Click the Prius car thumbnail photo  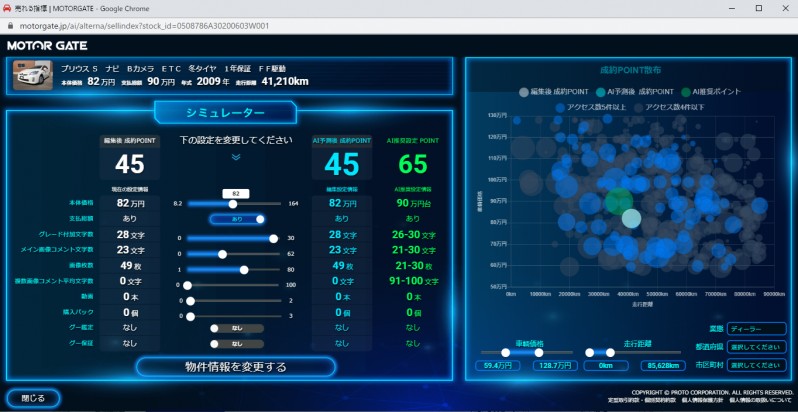(x=33, y=75)
